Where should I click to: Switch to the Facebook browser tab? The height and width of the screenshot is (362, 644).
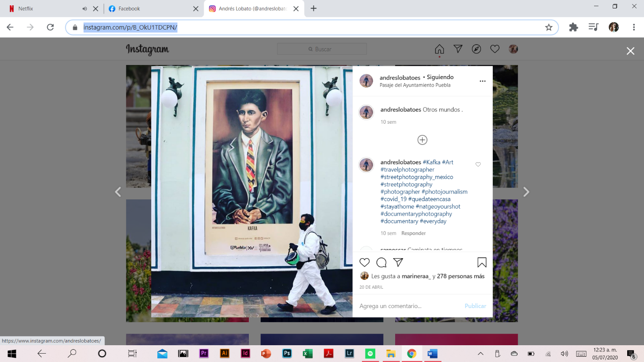[x=153, y=8]
